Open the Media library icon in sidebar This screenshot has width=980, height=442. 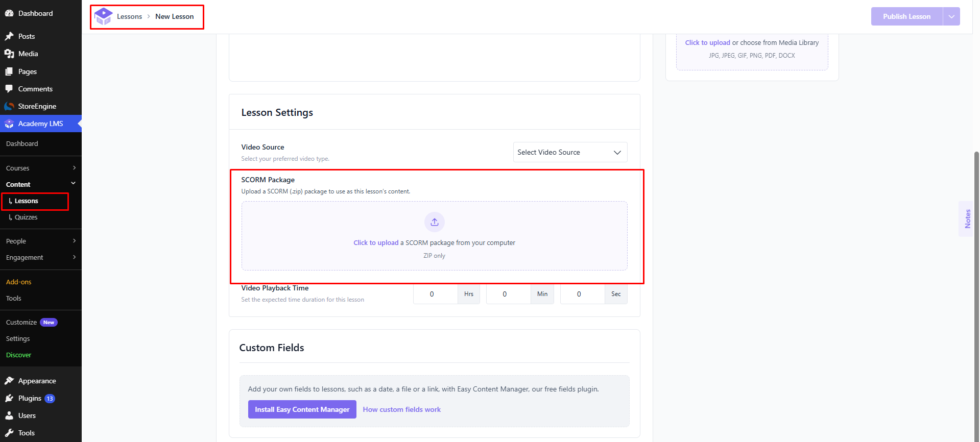(x=9, y=54)
